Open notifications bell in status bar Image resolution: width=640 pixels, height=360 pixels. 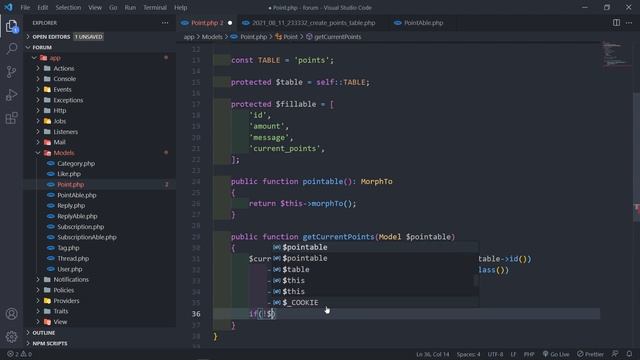point(629,354)
